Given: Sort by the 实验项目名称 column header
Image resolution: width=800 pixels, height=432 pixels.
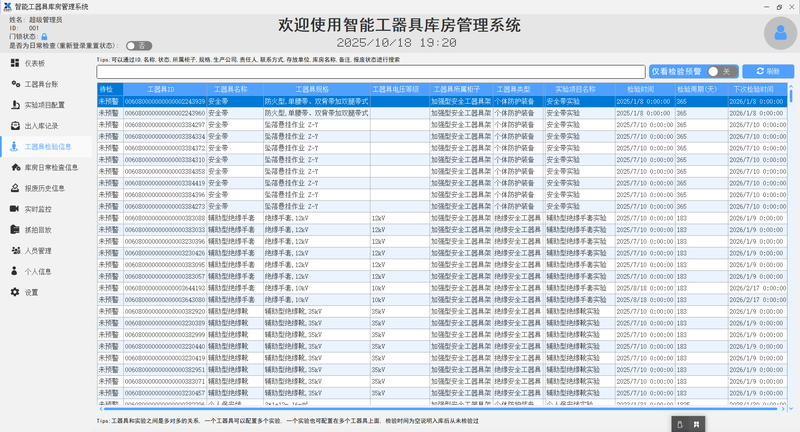Looking at the screenshot, I should [580, 89].
